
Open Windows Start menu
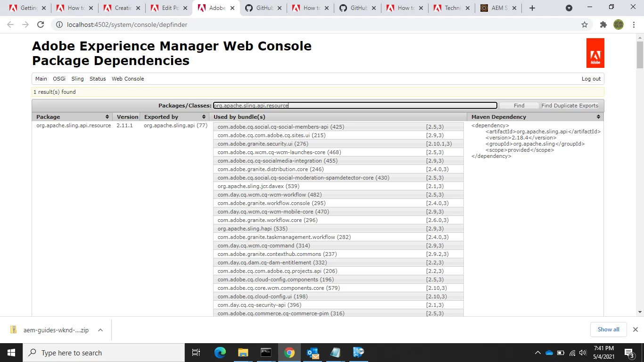[x=11, y=353]
